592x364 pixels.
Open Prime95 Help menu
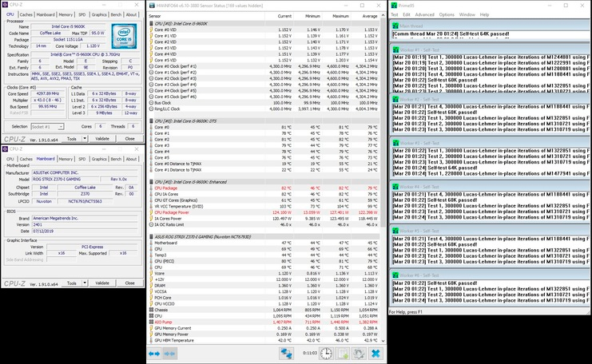coord(484,14)
